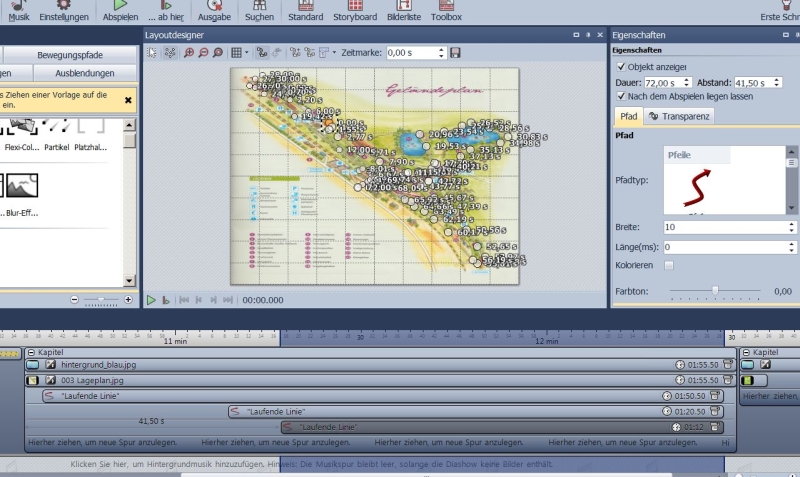The width and height of the screenshot is (800, 477).
Task: Collapse the Kapitel track group
Action: (x=31, y=353)
